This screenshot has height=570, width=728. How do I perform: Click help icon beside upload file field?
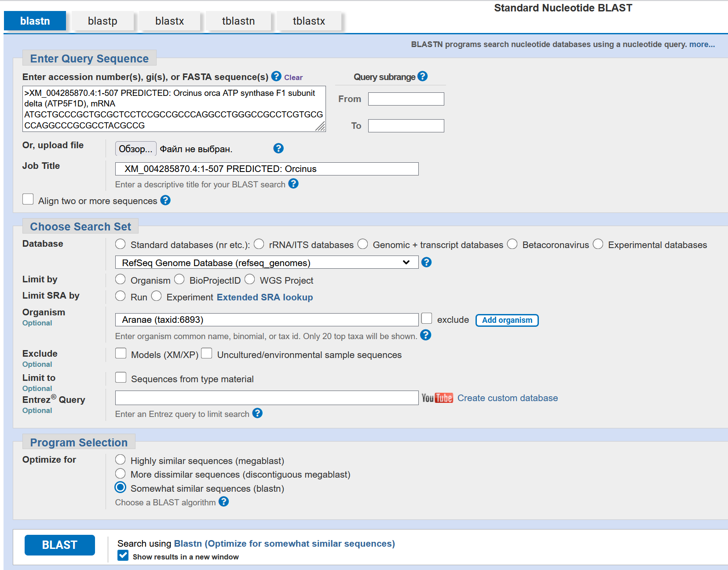(x=278, y=148)
